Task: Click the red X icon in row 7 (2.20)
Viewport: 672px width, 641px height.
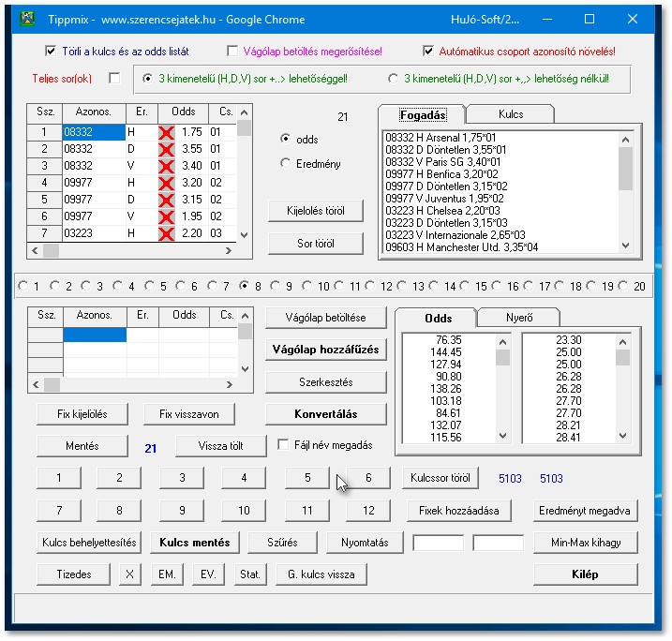Action: [x=166, y=233]
